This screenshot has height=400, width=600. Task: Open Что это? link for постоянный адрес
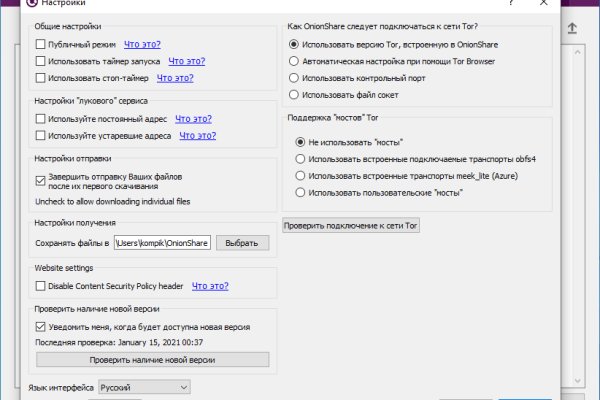(x=194, y=119)
